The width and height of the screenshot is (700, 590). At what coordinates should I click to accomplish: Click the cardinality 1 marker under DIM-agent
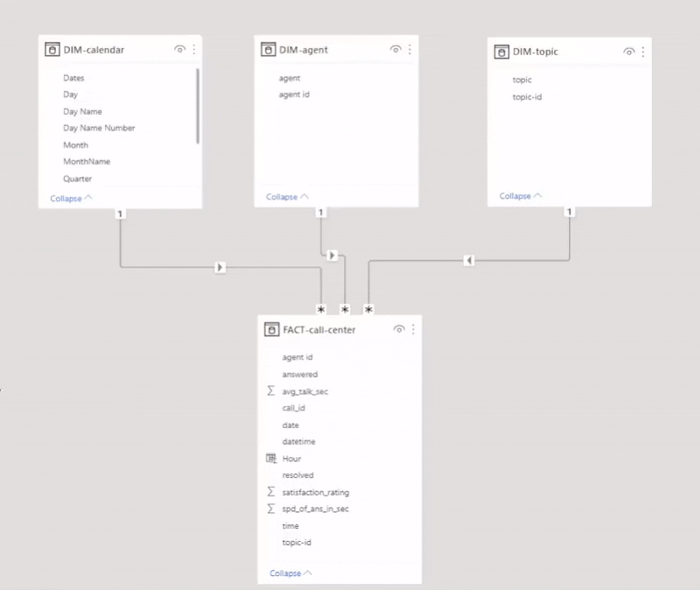coord(320,213)
